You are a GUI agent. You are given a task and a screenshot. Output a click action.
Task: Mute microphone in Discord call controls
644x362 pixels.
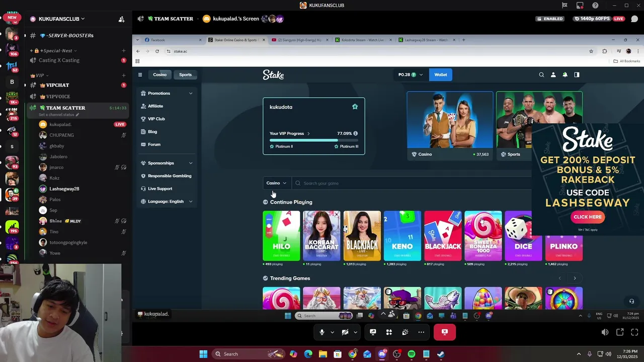tap(322, 332)
